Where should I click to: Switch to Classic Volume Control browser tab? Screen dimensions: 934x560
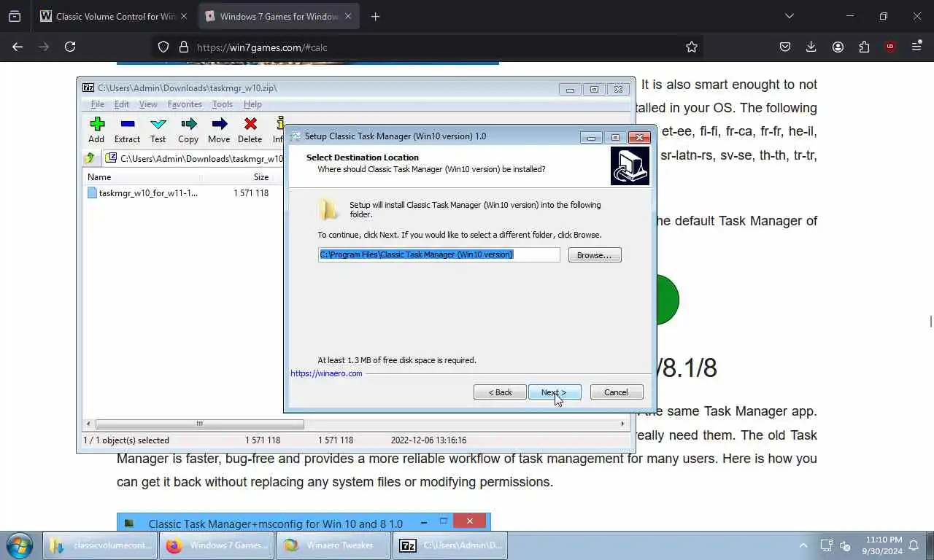pos(107,16)
